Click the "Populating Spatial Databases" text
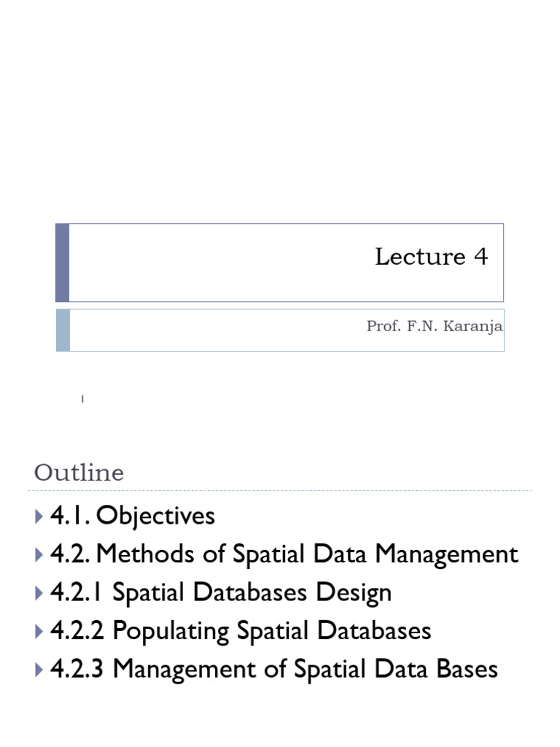 tap(272, 631)
